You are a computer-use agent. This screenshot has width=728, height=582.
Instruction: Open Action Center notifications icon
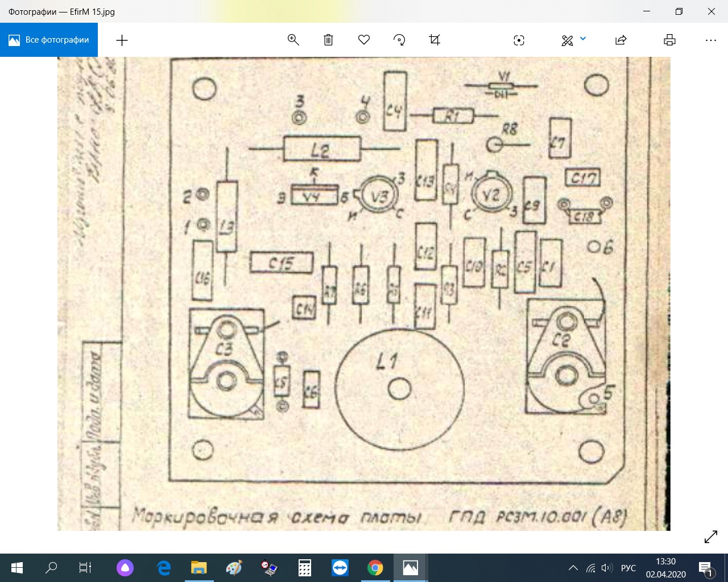705,568
